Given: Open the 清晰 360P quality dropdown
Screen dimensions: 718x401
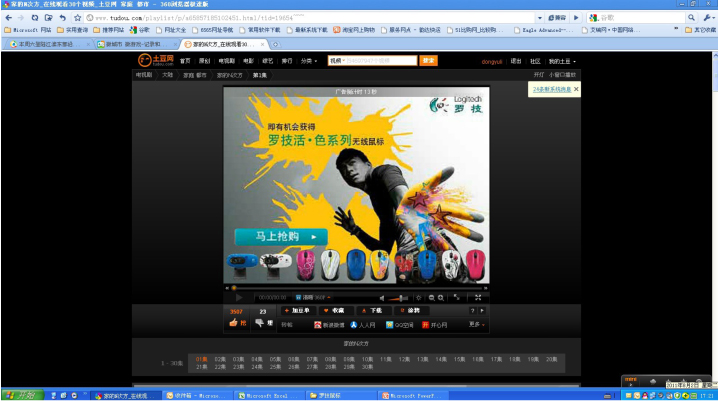Looking at the screenshot, I should pyautogui.click(x=313, y=298).
